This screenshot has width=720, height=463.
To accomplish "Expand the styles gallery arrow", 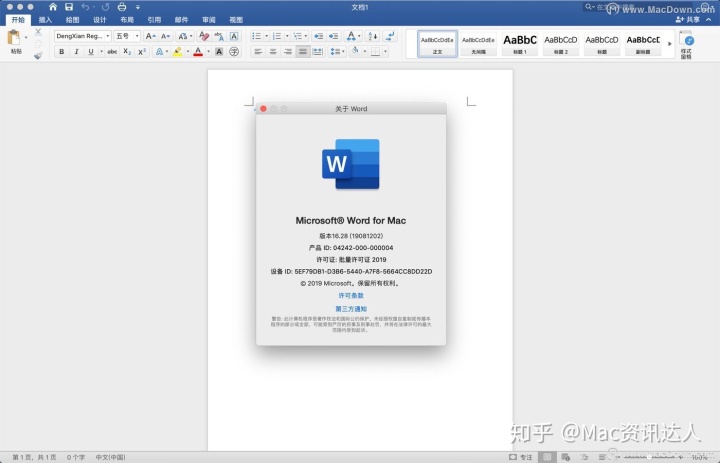I will (669, 44).
